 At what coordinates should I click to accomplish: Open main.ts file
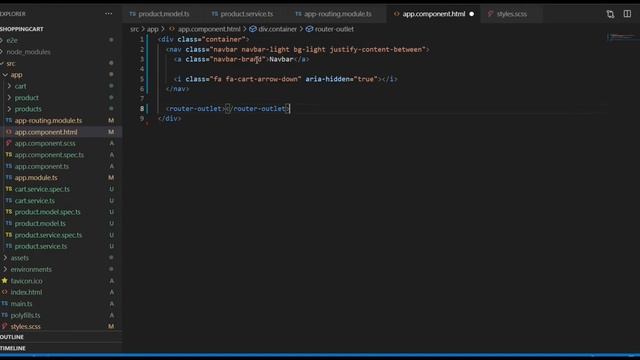coord(21,304)
